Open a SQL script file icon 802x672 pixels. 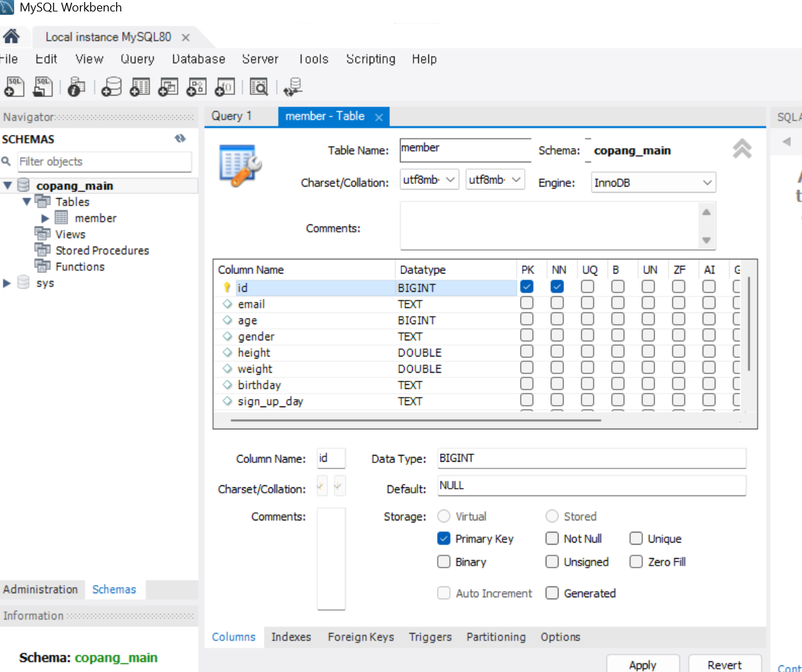click(x=42, y=87)
